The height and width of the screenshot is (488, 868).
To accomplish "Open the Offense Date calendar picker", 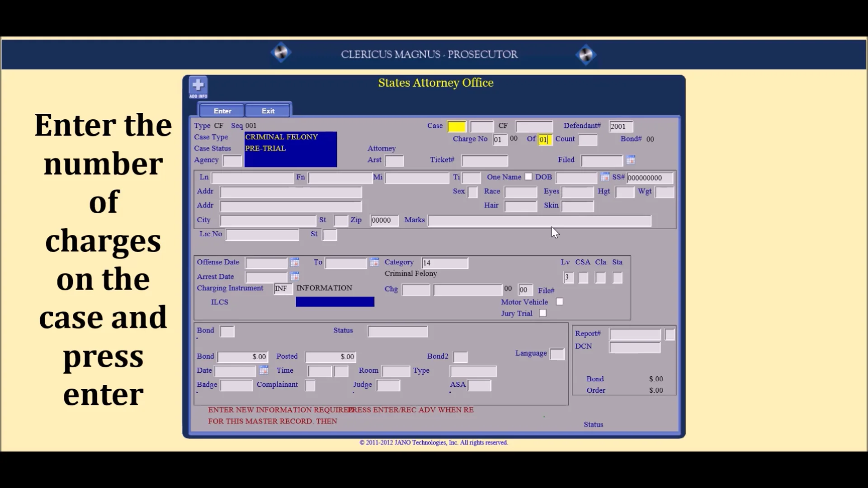I will click(x=294, y=262).
